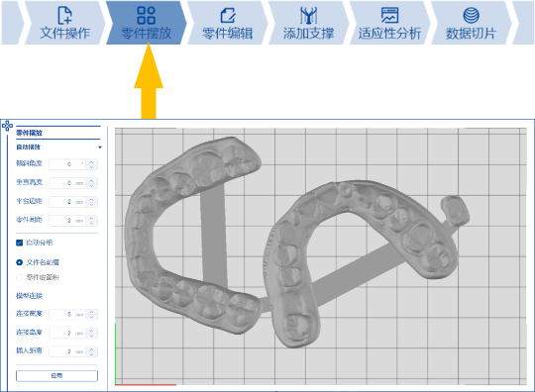Click the 平台边距 platform margin input field

pos(68,202)
